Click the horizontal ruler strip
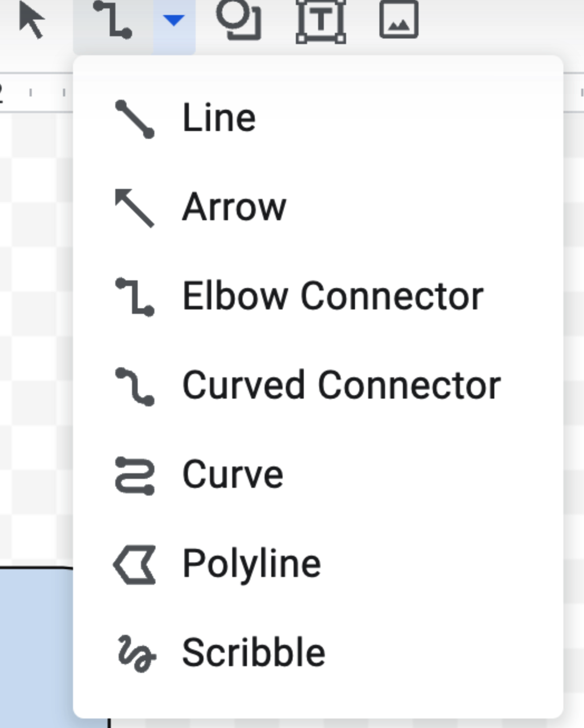 (x=36, y=93)
